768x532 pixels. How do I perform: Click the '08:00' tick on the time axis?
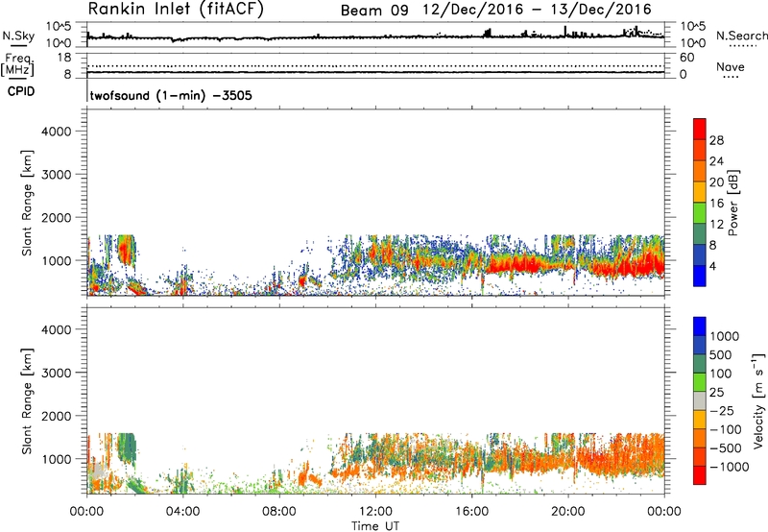279,512
